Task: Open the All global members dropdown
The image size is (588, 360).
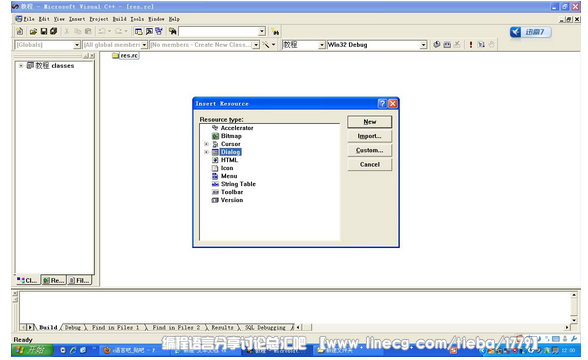Action: [x=144, y=45]
